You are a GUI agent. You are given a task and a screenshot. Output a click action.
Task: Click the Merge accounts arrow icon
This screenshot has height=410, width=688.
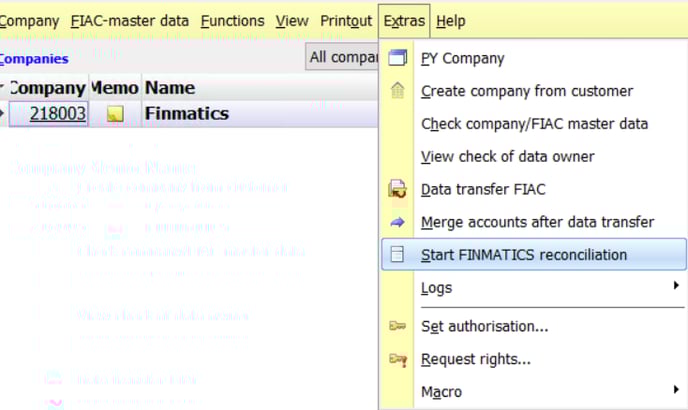click(x=398, y=222)
